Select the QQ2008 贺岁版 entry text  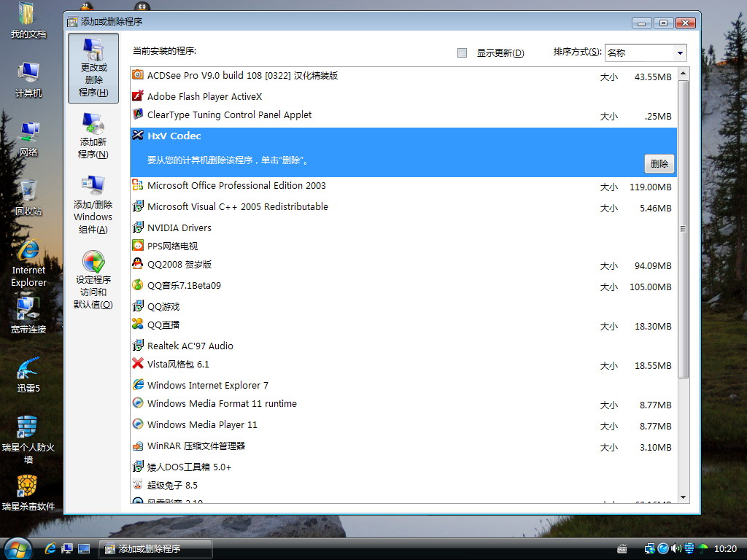click(x=179, y=264)
